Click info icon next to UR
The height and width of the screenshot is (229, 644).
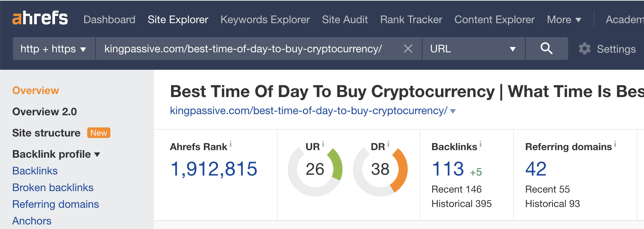(x=323, y=144)
